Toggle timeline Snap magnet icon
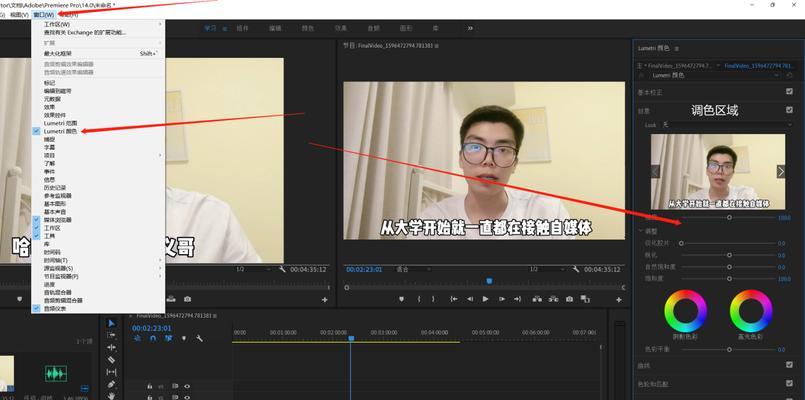 coord(152,338)
